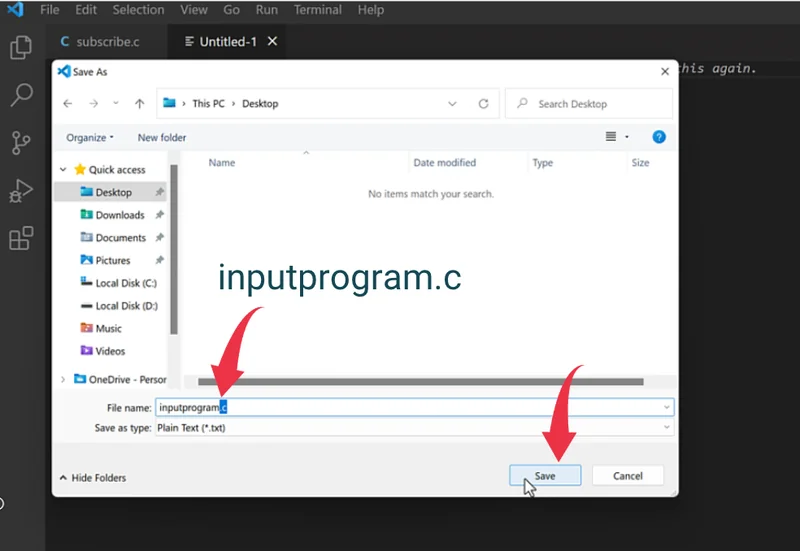This screenshot has height=551, width=800.
Task: Select Local Disk (C:) in the sidebar
Action: coord(126,283)
